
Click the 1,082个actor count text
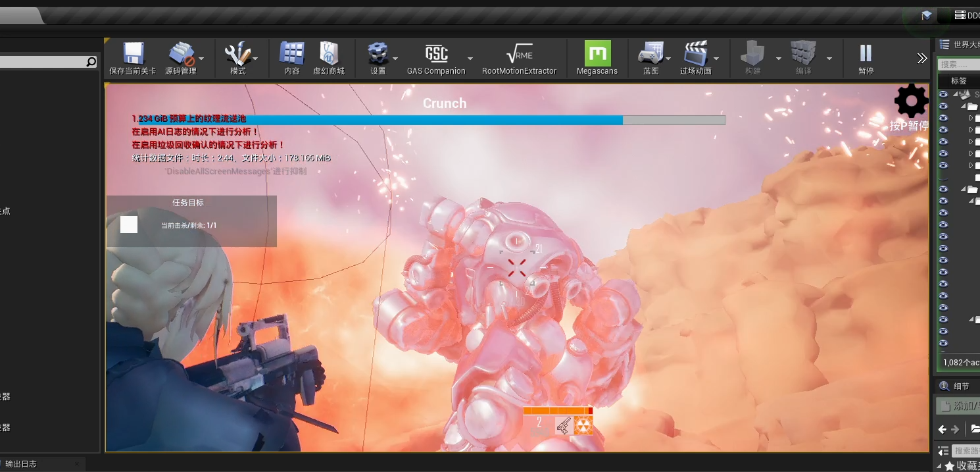click(x=962, y=362)
